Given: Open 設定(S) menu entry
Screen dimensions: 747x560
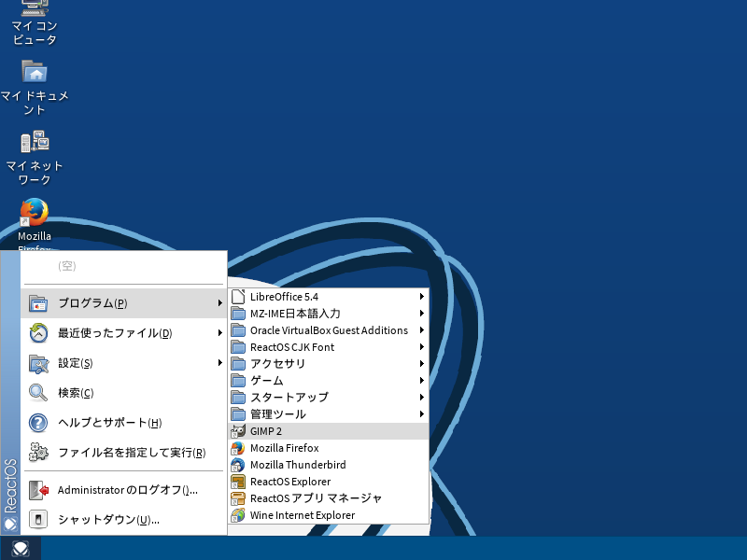Looking at the screenshot, I should click(123, 363).
